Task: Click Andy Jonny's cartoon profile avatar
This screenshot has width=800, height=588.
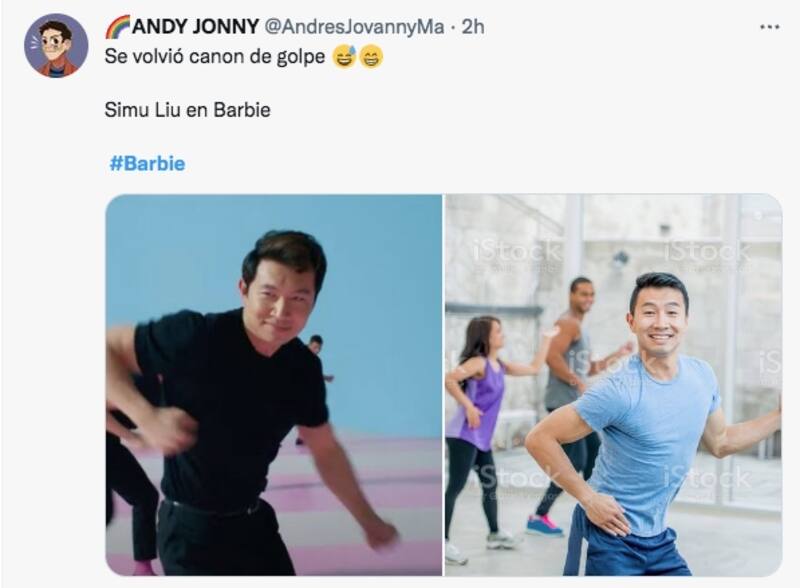Action: (56, 46)
